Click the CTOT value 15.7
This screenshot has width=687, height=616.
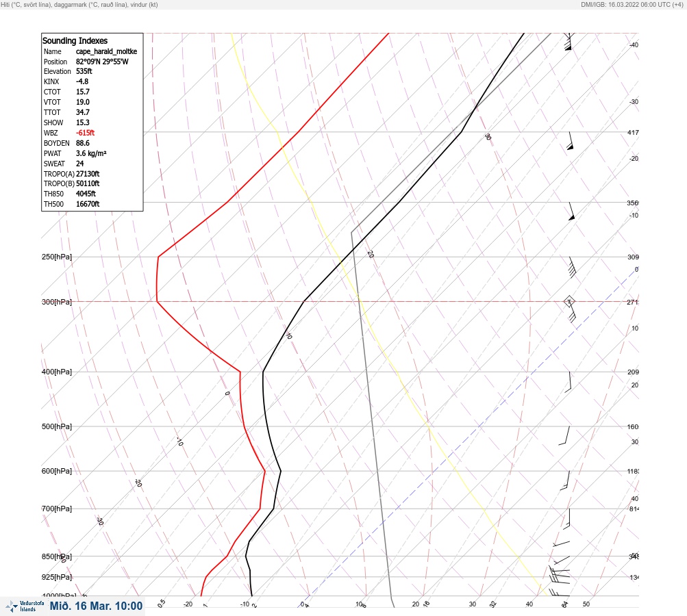click(x=82, y=92)
